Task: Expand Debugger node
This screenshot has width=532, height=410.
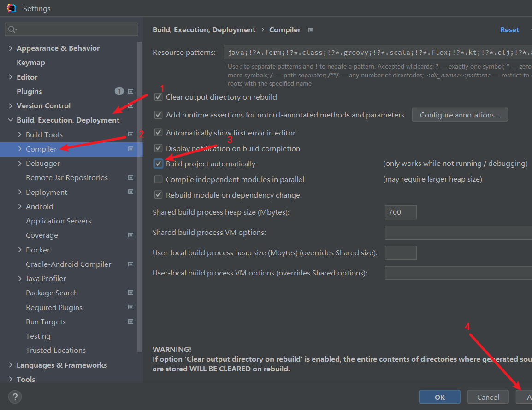Action: click(x=20, y=164)
